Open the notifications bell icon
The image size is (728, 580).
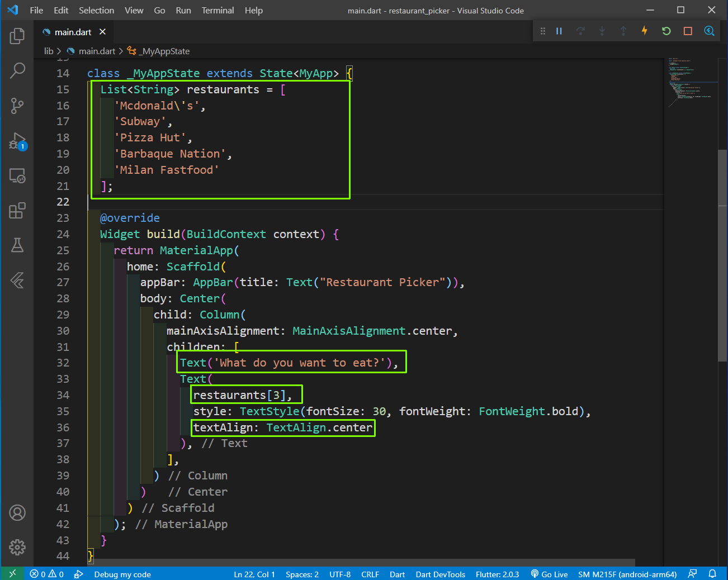[x=712, y=574]
